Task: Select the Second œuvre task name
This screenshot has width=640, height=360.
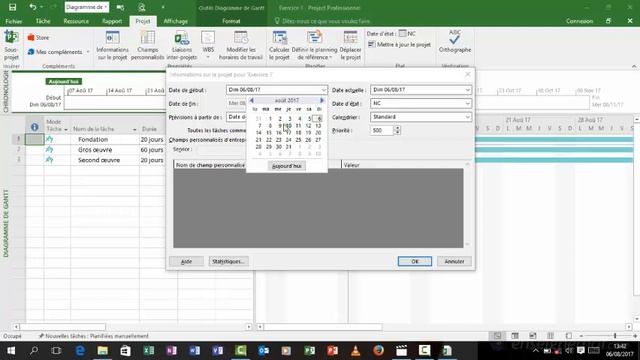Action: click(x=99, y=160)
